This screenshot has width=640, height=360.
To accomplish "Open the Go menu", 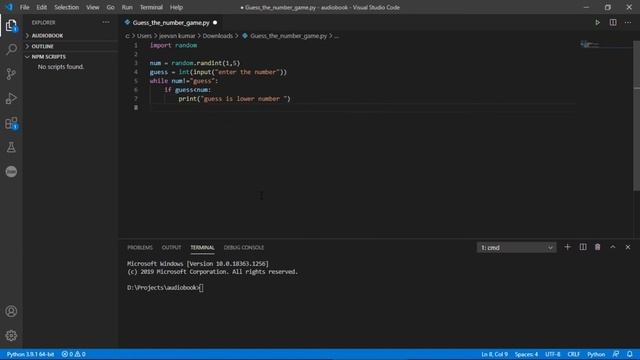I will [110, 7].
